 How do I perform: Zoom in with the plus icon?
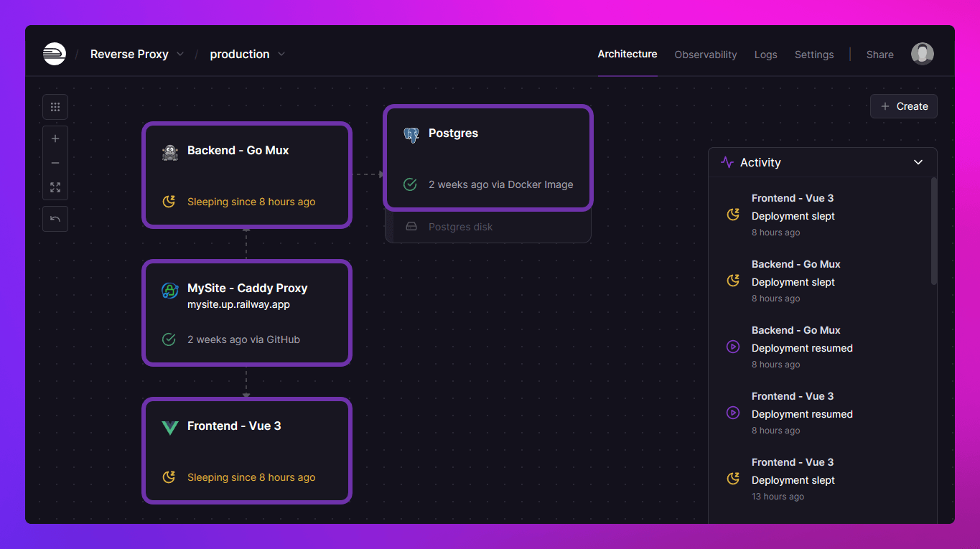pyautogui.click(x=55, y=139)
